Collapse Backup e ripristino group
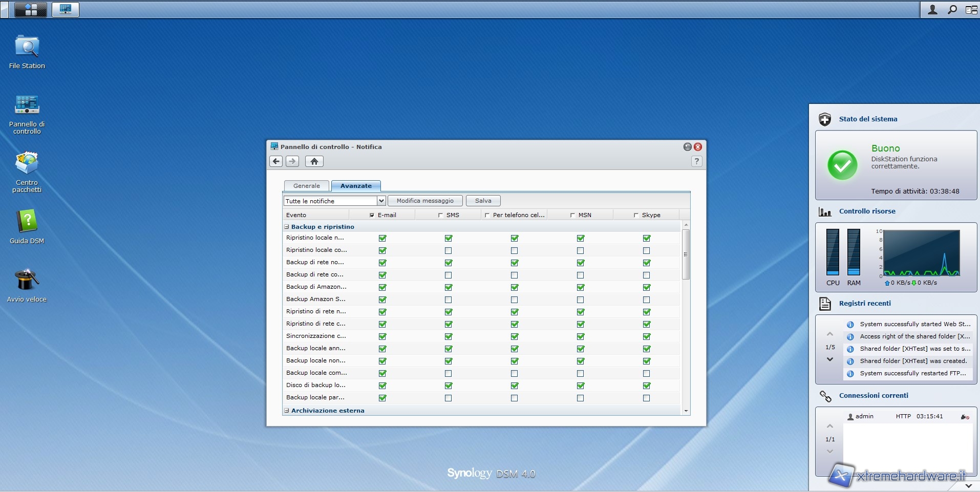This screenshot has width=980, height=492. 287,227
